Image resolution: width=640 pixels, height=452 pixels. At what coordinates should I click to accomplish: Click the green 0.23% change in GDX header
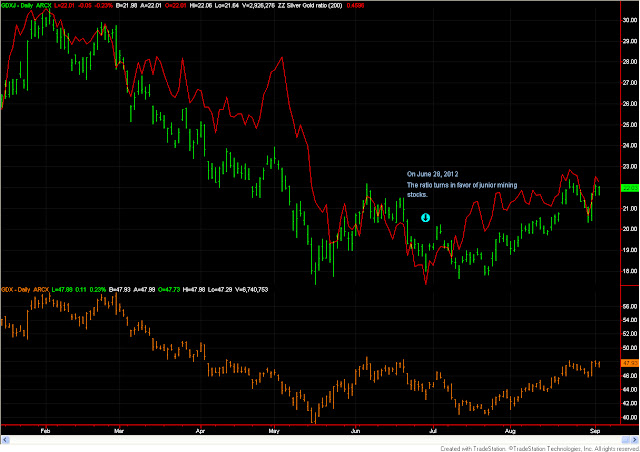pos(98,289)
